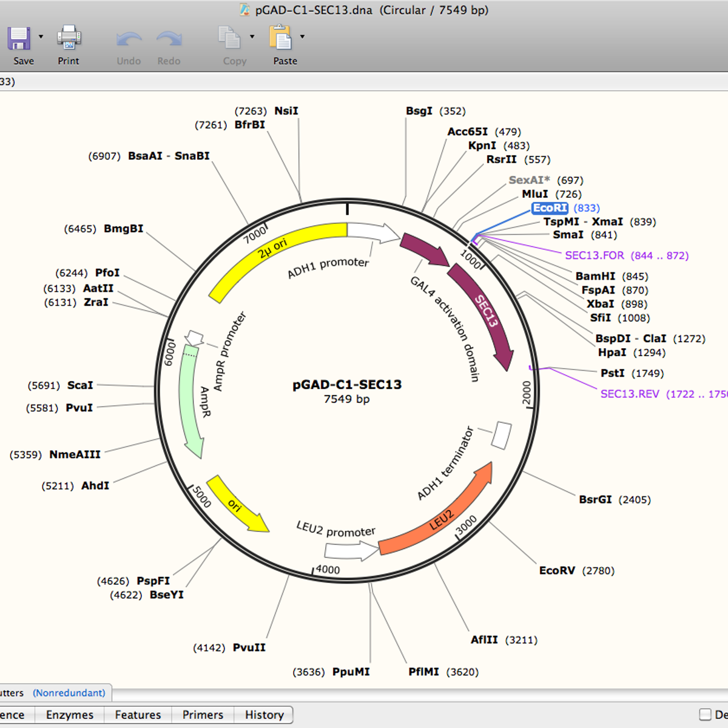Expand the dropdown arrow beside Paste
This screenshot has width=728, height=728.
point(302,37)
